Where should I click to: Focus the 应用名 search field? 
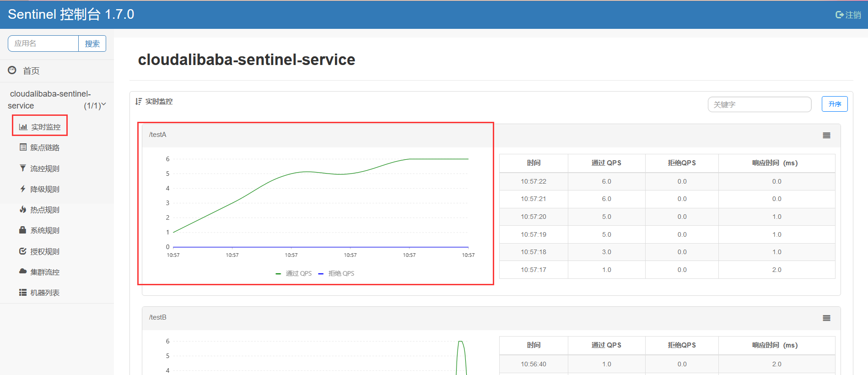(43, 43)
